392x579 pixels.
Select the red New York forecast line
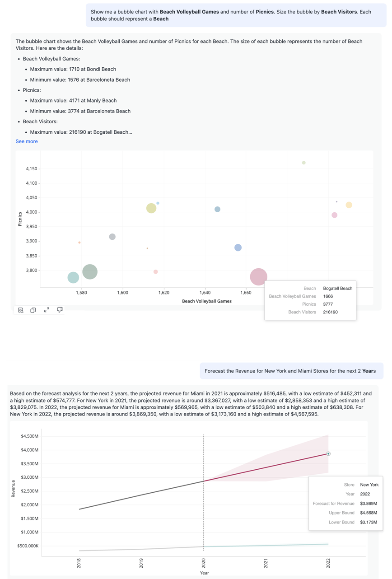coord(266,467)
